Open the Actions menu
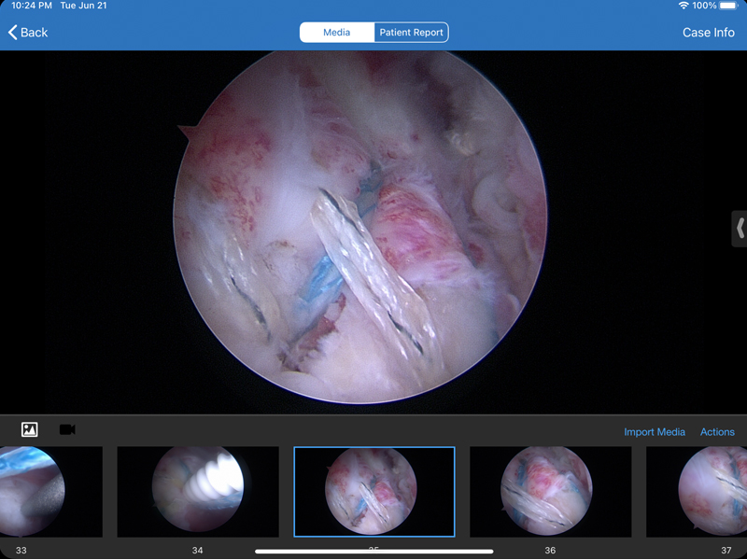Viewport: 747px width, 560px height. tap(717, 432)
